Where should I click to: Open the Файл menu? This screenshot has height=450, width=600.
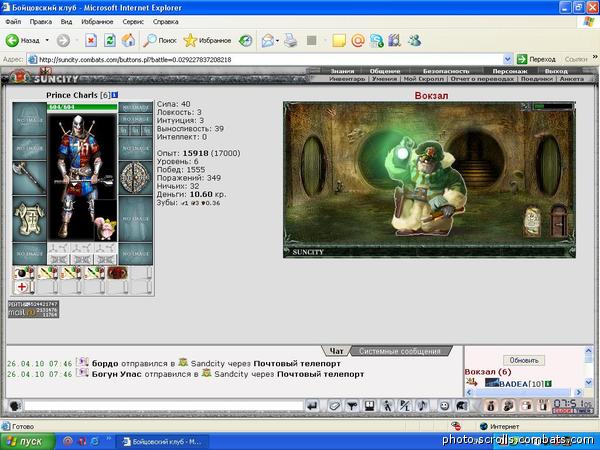[13, 22]
